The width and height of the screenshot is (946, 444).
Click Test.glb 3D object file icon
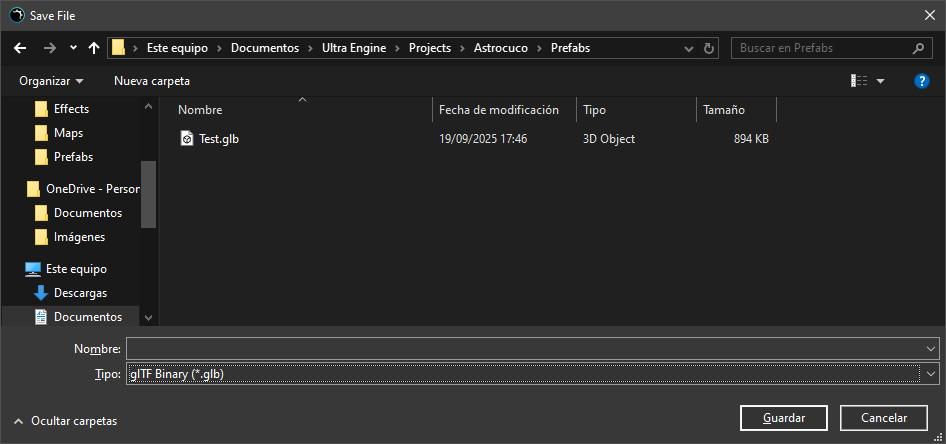pyautogui.click(x=187, y=139)
